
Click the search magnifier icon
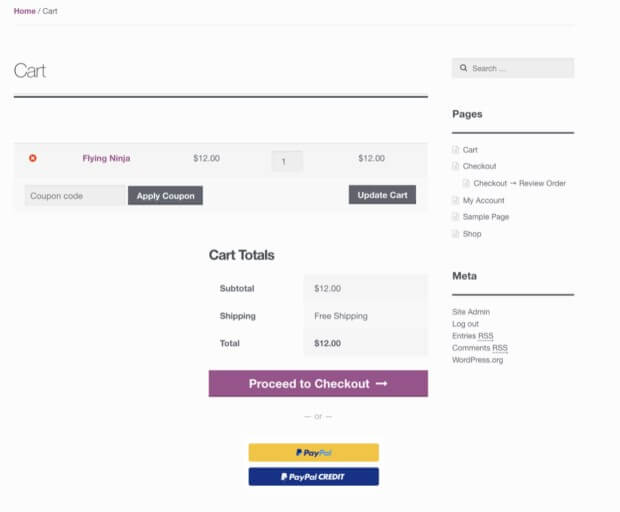click(x=464, y=69)
